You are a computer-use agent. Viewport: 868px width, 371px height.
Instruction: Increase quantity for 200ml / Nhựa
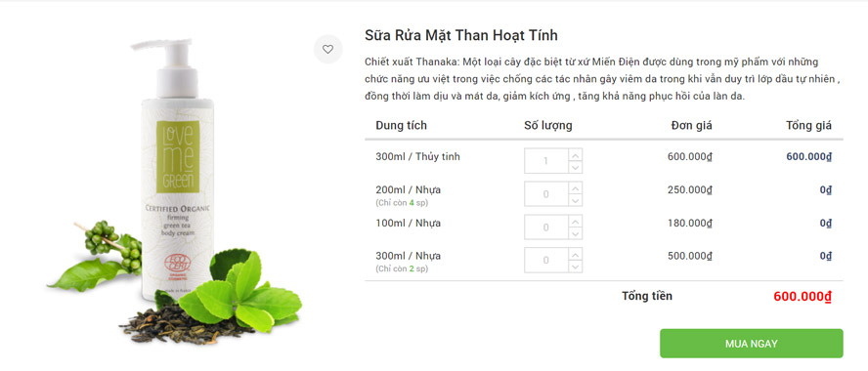[x=575, y=188]
